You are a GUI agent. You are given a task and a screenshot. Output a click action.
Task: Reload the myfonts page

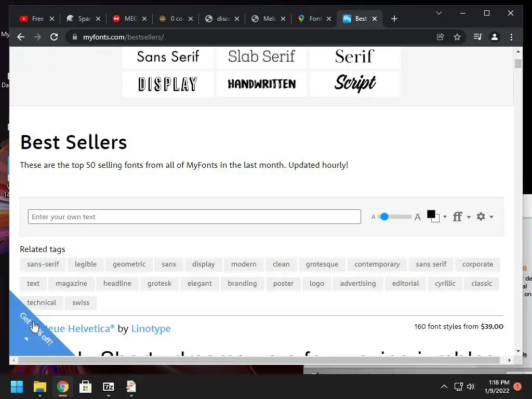54,37
